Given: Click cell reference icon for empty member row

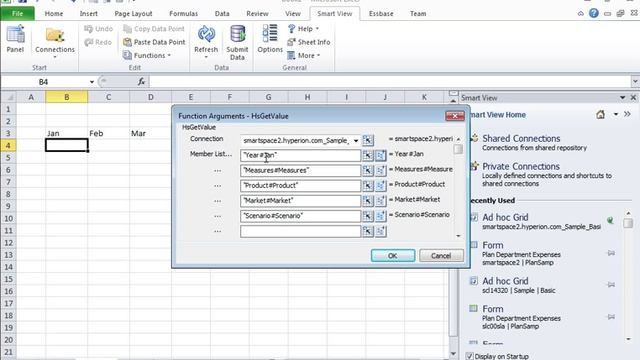Looking at the screenshot, I should tap(368, 231).
